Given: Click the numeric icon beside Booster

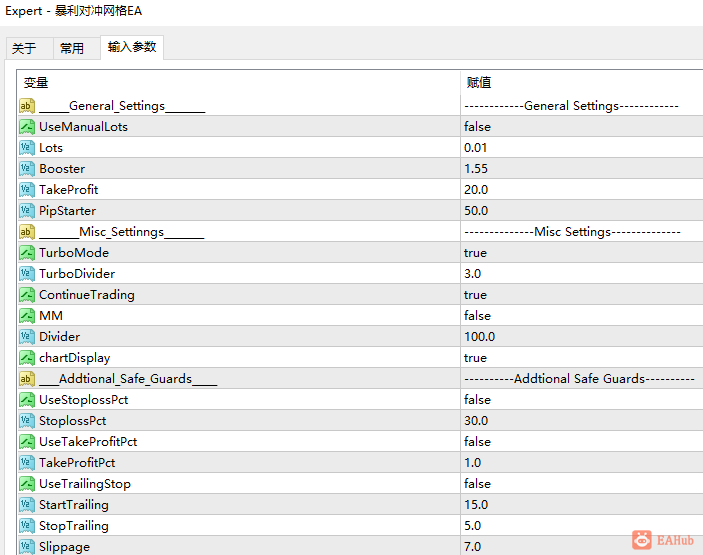Looking at the screenshot, I should pos(27,169).
